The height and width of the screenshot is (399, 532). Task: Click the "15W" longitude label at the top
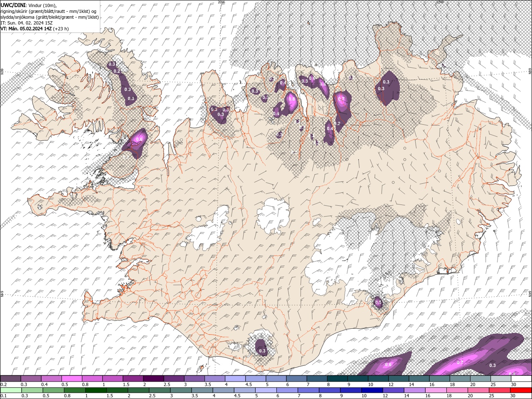(440, 2)
